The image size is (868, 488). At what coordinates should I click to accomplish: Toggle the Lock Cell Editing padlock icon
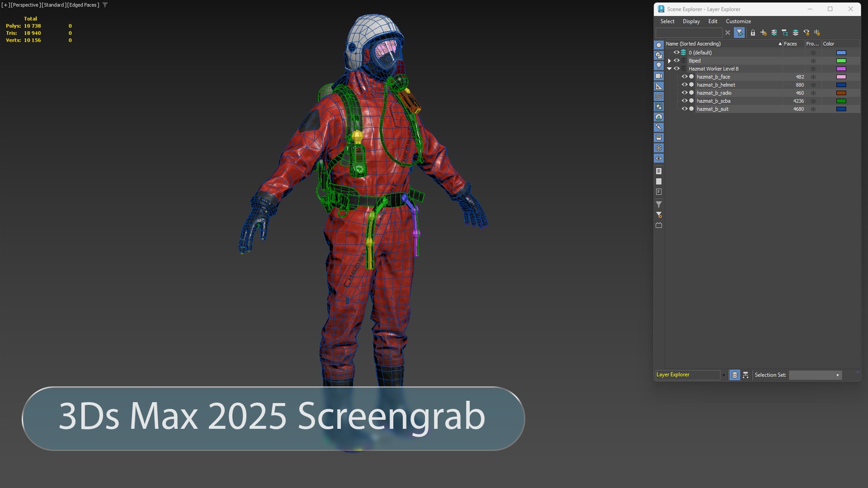(753, 33)
